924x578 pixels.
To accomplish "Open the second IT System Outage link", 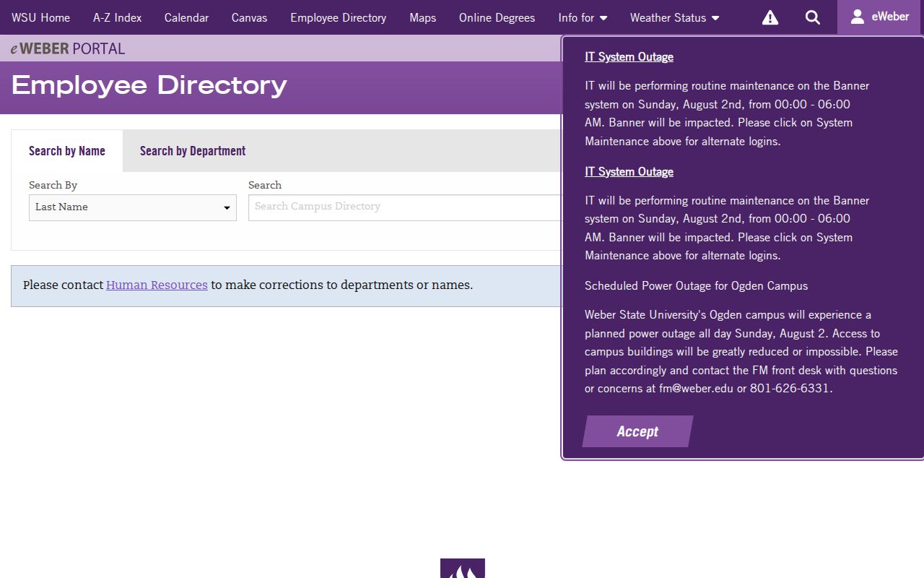I will point(629,172).
